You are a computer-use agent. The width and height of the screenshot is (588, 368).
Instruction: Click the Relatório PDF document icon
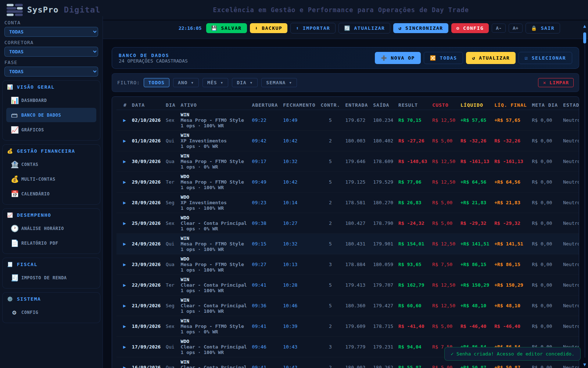tap(15, 243)
